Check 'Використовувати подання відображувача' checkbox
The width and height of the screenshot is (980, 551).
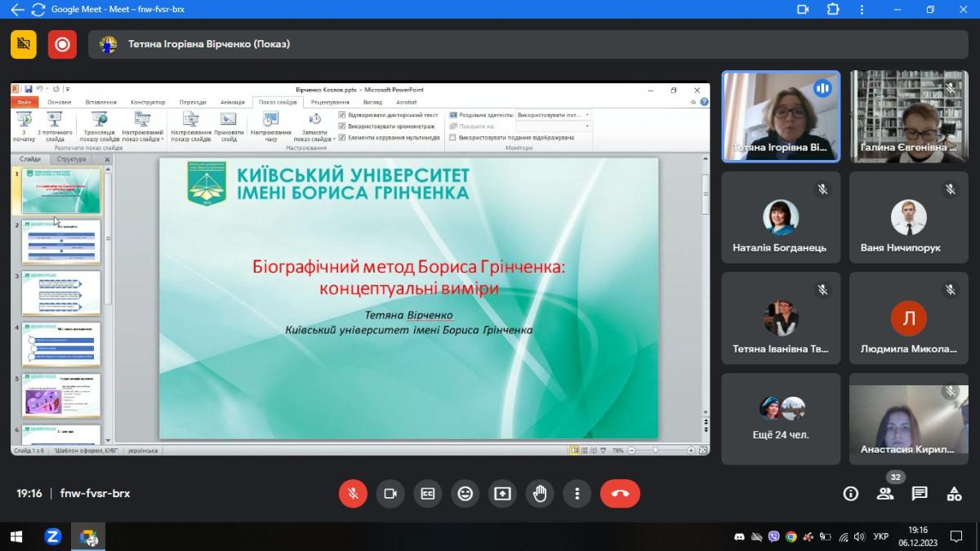pos(453,138)
